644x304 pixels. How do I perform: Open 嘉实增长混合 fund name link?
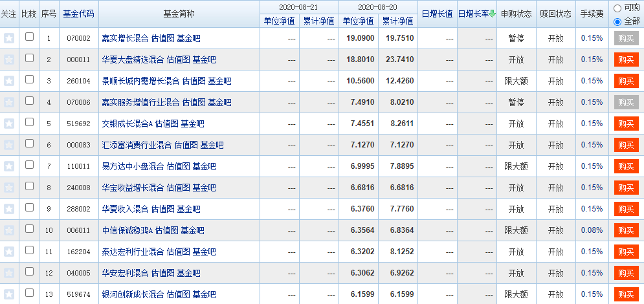[x=126, y=39]
